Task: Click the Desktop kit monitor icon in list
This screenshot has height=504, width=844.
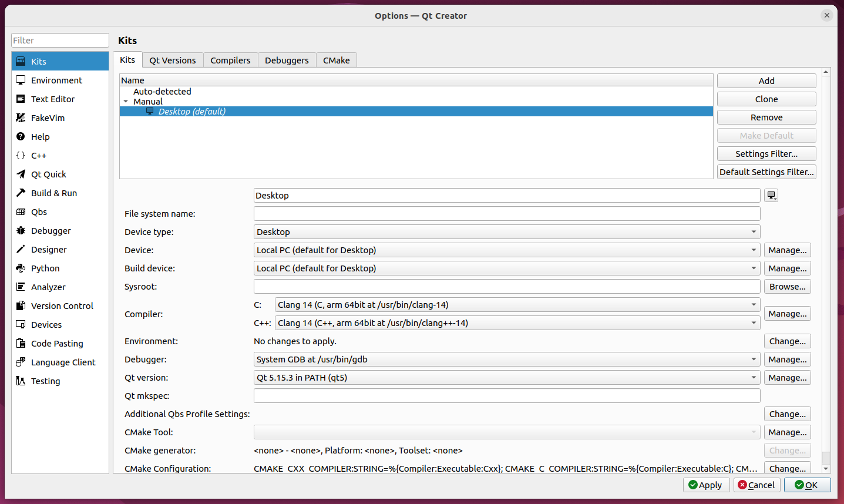Action: pos(150,111)
